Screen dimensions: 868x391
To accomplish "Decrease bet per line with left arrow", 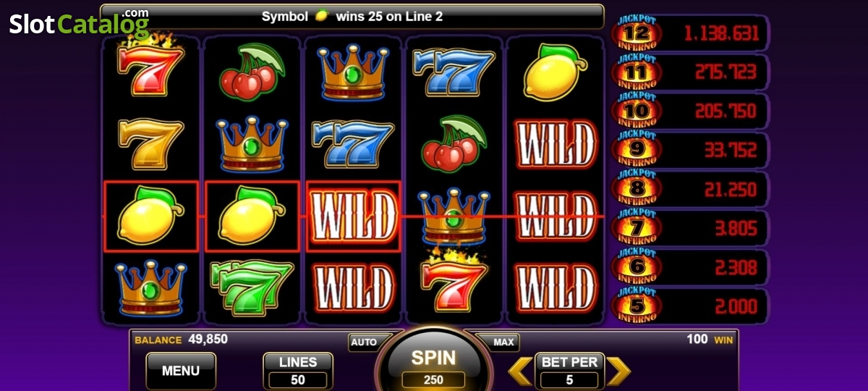I will tap(520, 371).
